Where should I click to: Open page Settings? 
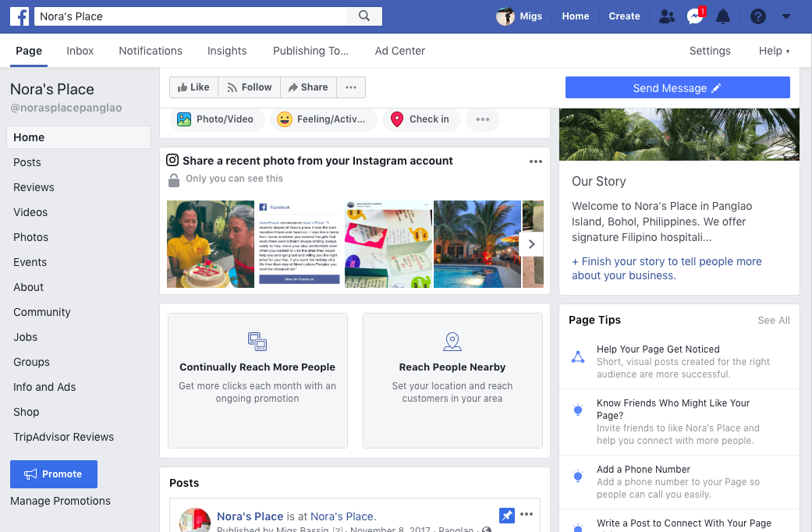tap(710, 51)
